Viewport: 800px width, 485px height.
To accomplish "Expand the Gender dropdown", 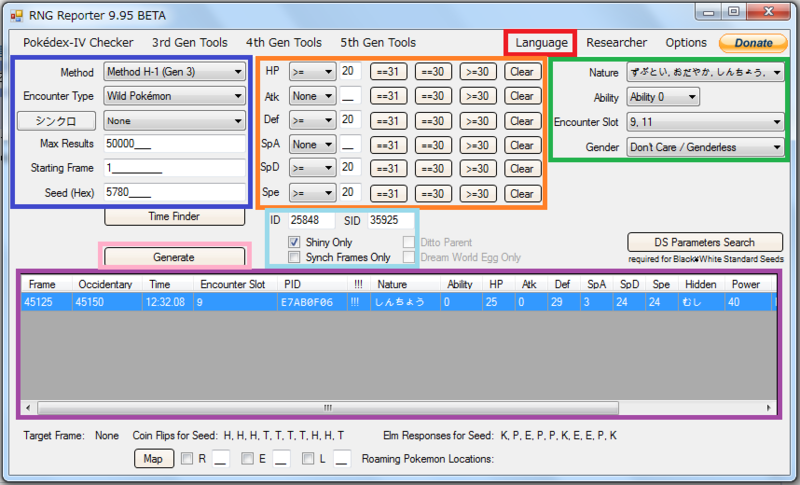I will pyautogui.click(x=705, y=147).
